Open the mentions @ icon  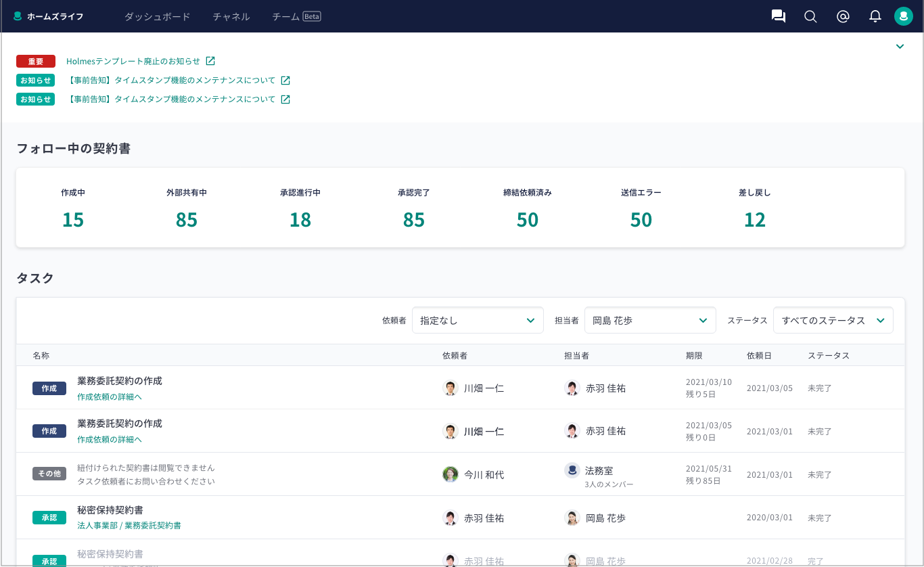coord(843,16)
